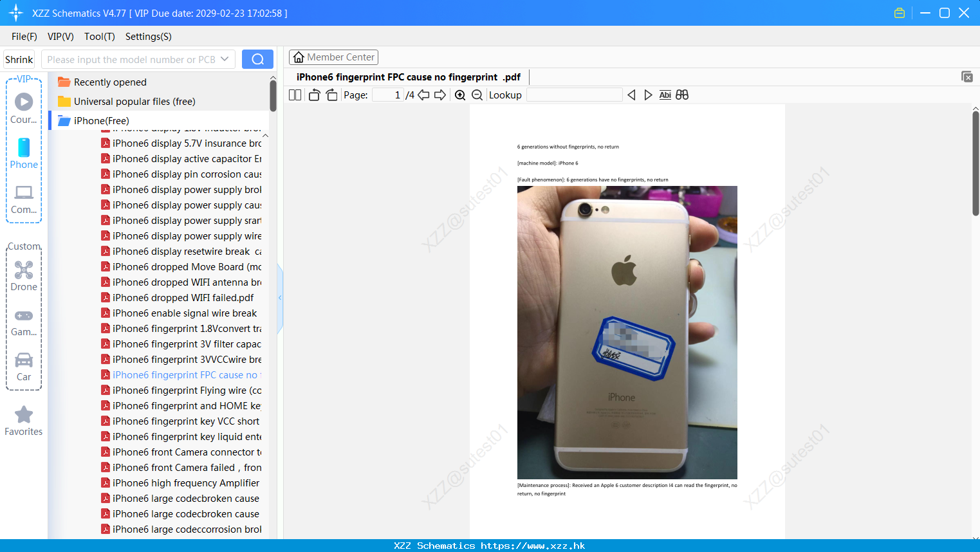Open the Tool(T) menu
980x552 pixels.
tap(100, 37)
